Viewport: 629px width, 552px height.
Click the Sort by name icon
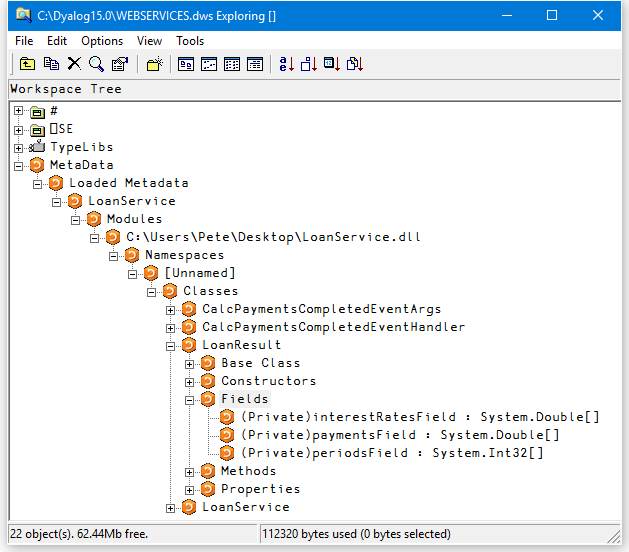287,64
